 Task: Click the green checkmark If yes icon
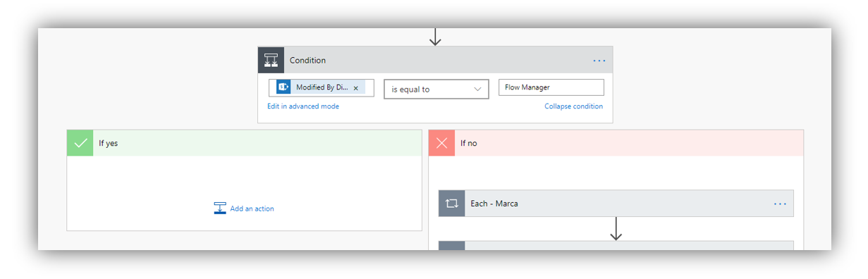pos(80,143)
